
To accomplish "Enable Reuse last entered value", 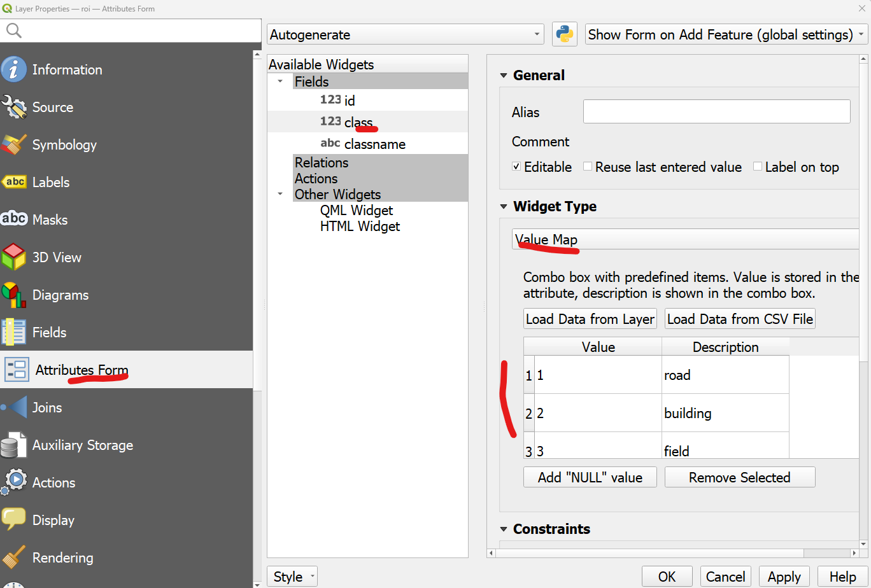I will coord(587,167).
